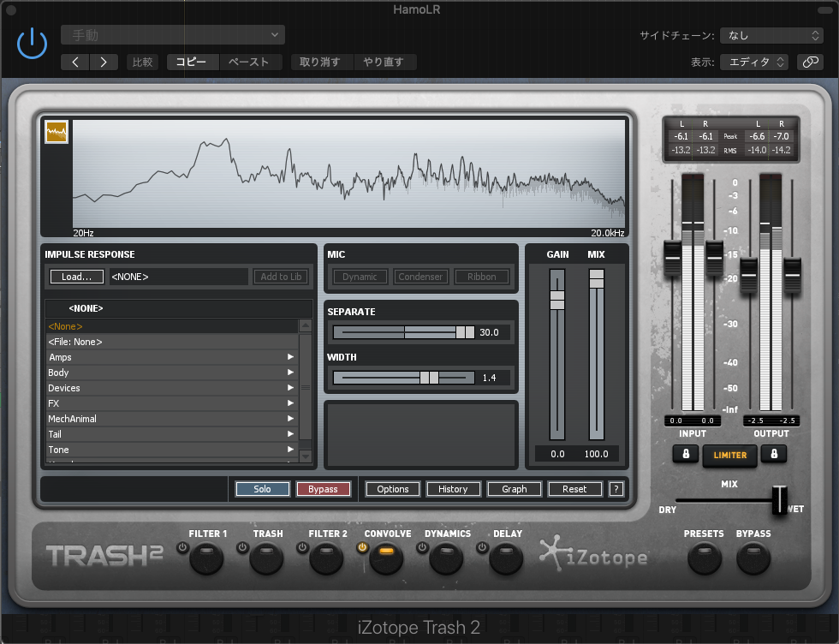Viewport: 839px width, 644px height.
Task: Go to previous preset arrow
Action: pyautogui.click(x=75, y=63)
